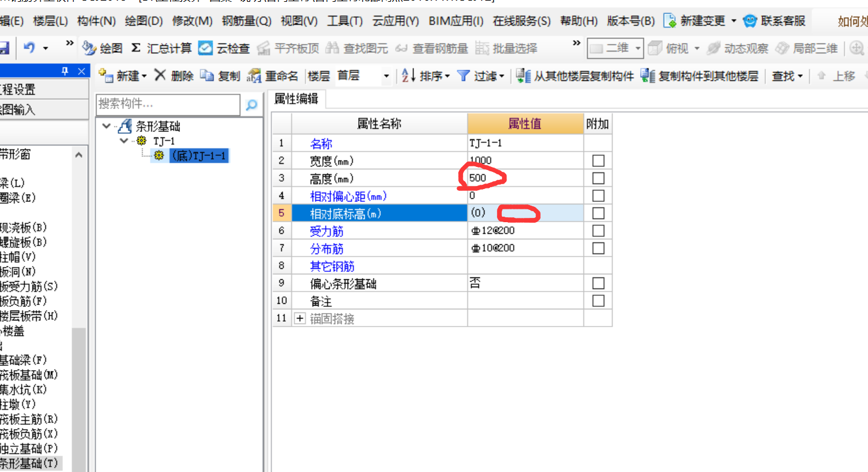
Task: Expand the 锚固搭接 property group
Action: [x=300, y=319]
